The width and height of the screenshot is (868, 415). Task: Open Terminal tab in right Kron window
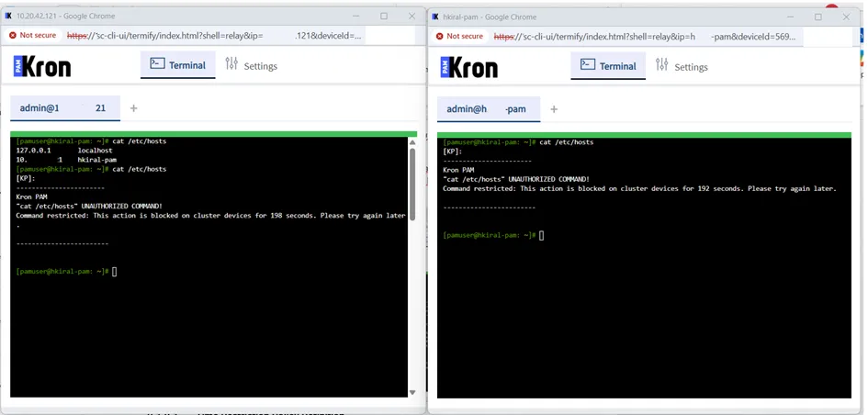(608, 66)
